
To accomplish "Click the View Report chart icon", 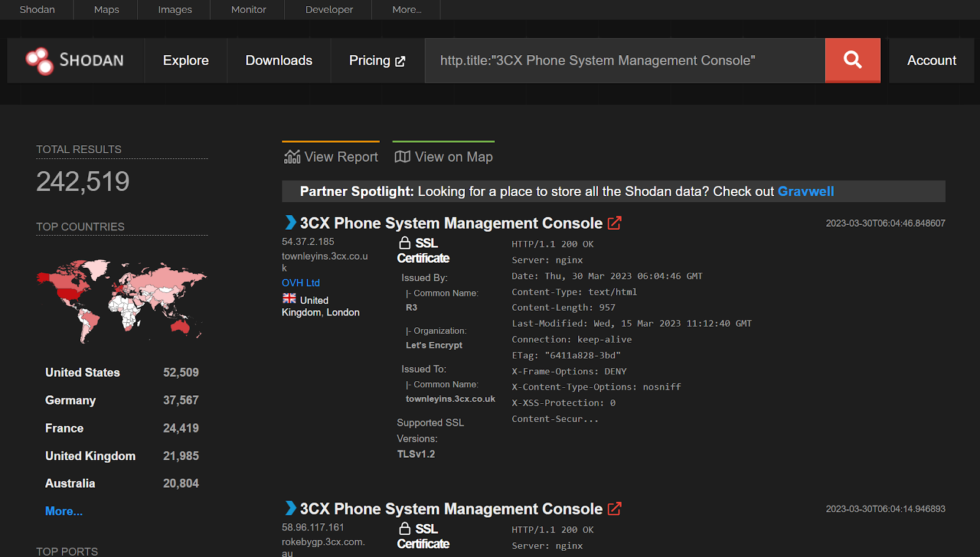I will (292, 156).
